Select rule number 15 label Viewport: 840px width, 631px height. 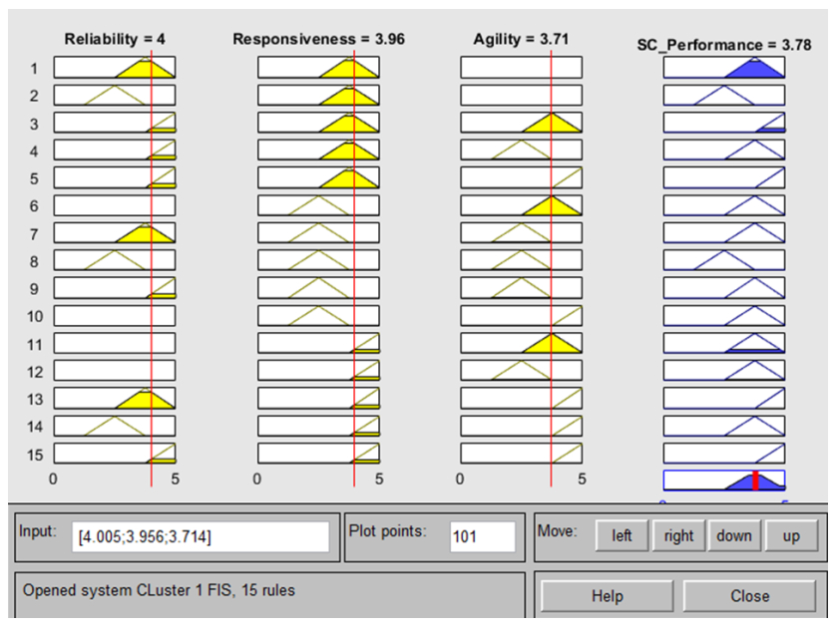click(x=34, y=454)
